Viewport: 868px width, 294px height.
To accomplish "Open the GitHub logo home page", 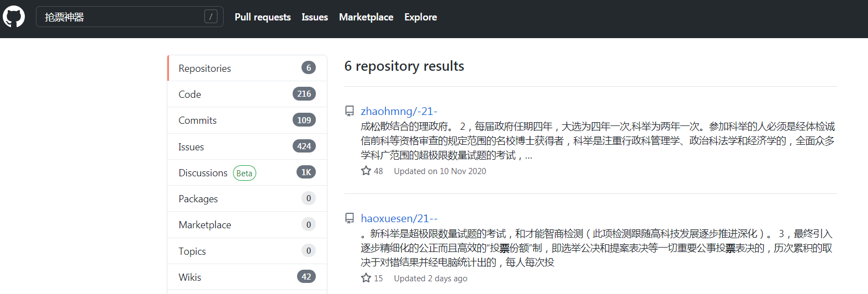I will point(14,17).
